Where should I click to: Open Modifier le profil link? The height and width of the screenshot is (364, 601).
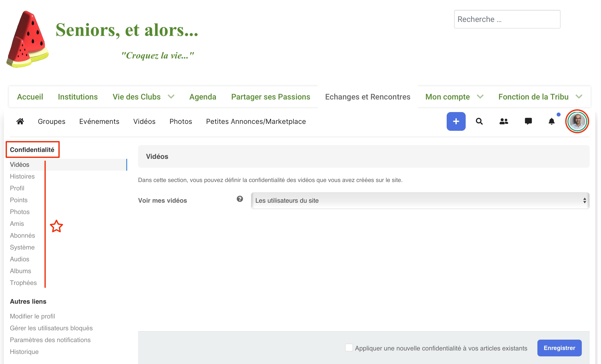point(32,316)
